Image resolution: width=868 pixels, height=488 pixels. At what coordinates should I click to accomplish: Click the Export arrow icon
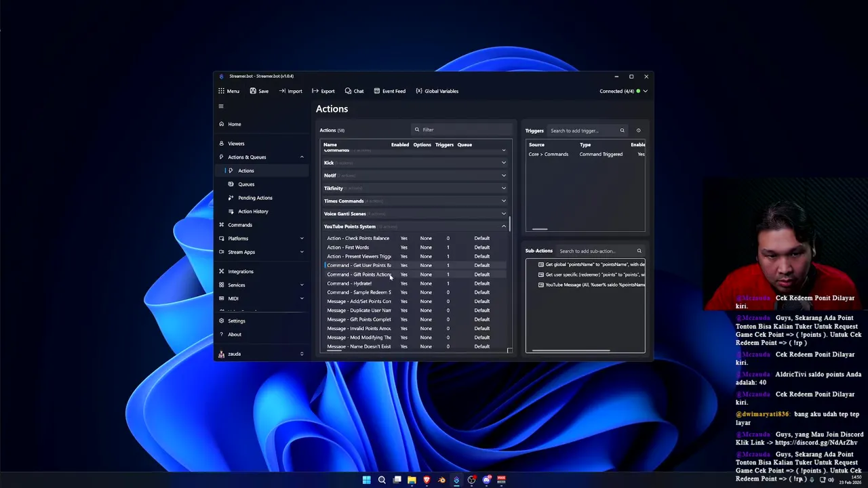coord(315,91)
